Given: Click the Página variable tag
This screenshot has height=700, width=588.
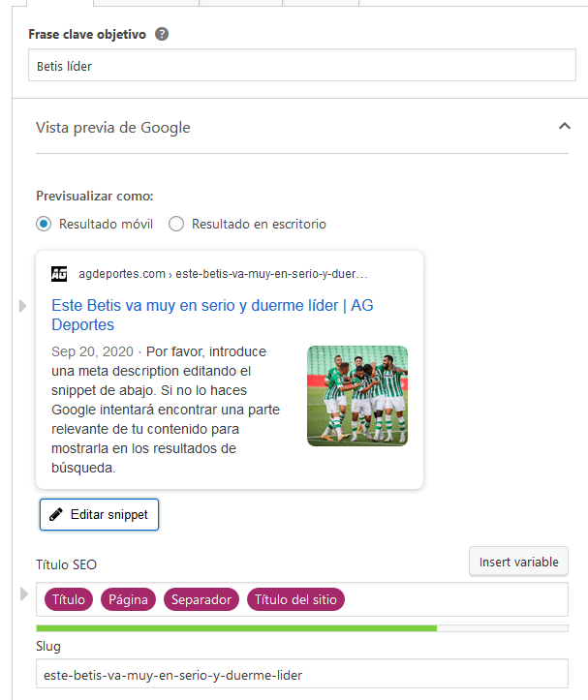Looking at the screenshot, I should click(128, 599).
